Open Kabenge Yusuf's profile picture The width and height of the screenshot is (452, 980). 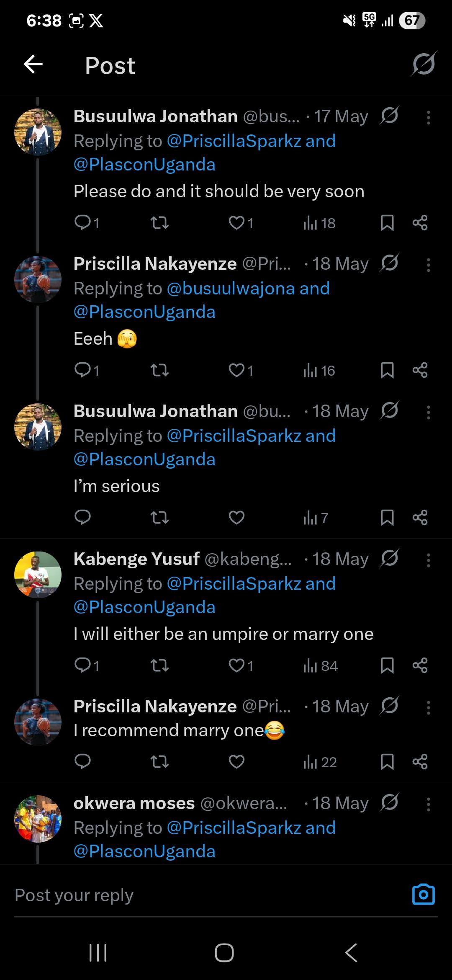tap(38, 575)
